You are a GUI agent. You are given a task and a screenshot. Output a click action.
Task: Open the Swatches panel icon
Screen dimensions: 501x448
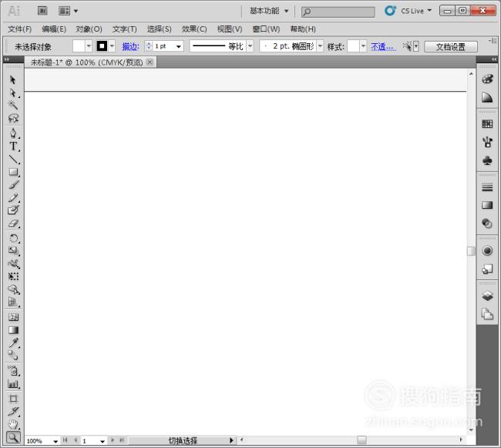point(487,124)
